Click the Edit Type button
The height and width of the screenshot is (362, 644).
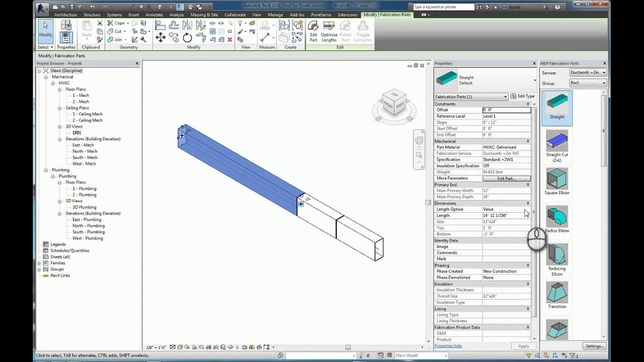coord(522,96)
